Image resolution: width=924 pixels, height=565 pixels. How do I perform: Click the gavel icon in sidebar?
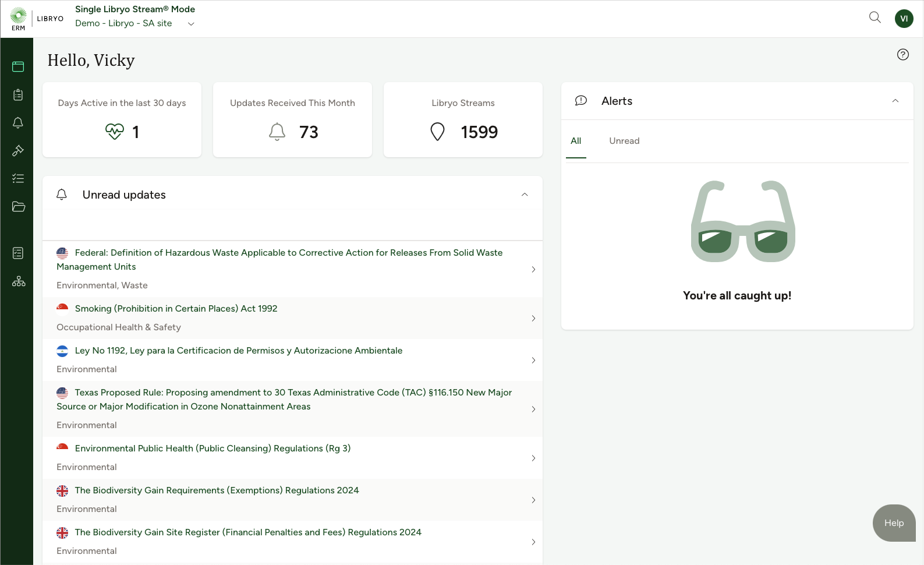[18, 151]
